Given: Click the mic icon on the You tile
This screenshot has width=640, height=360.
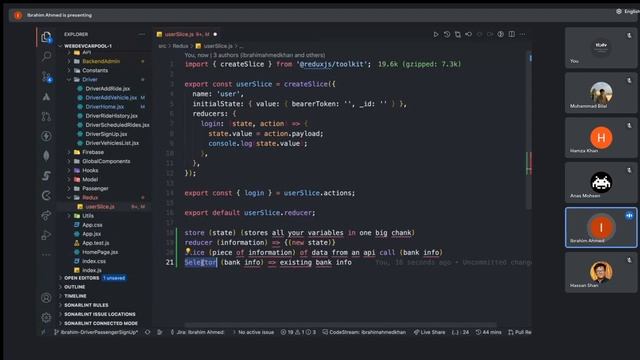Looking at the screenshot, I should pos(629,36).
